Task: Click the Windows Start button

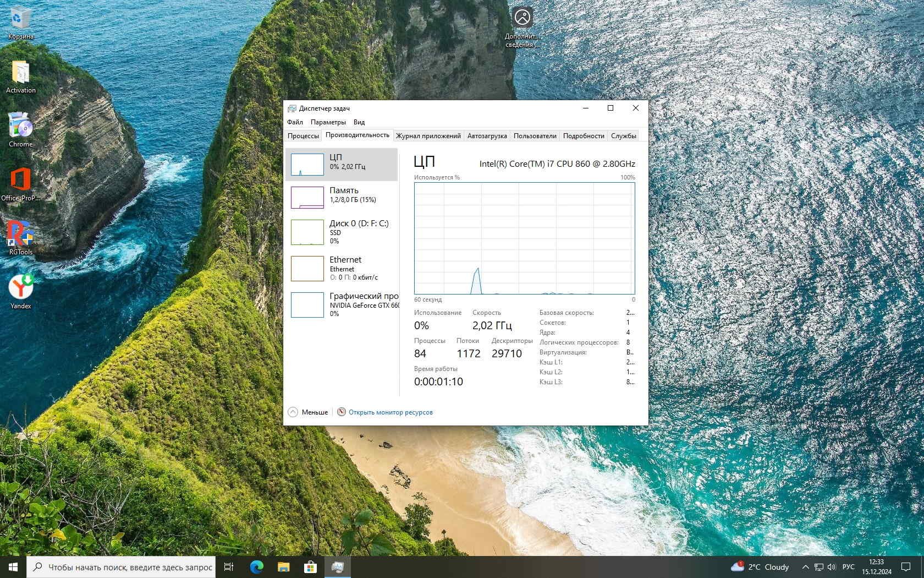Action: [13, 567]
